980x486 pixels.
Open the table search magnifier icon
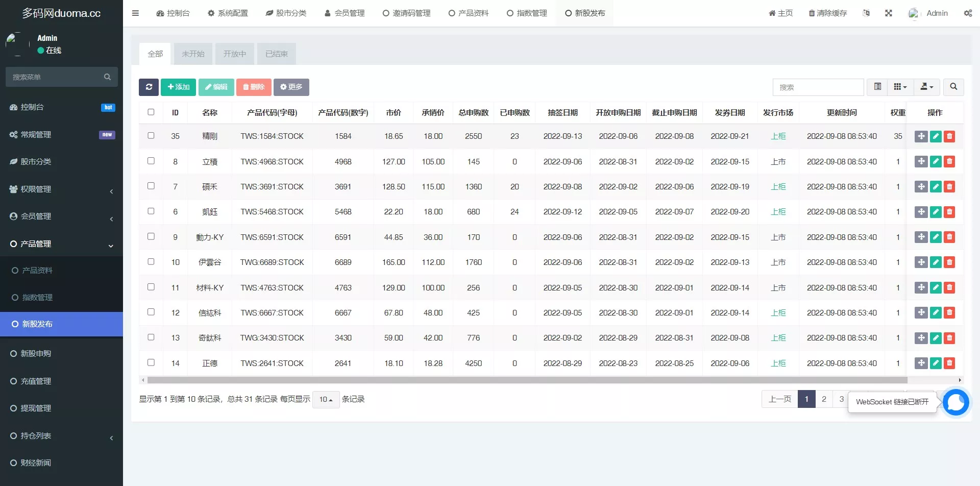tap(953, 87)
